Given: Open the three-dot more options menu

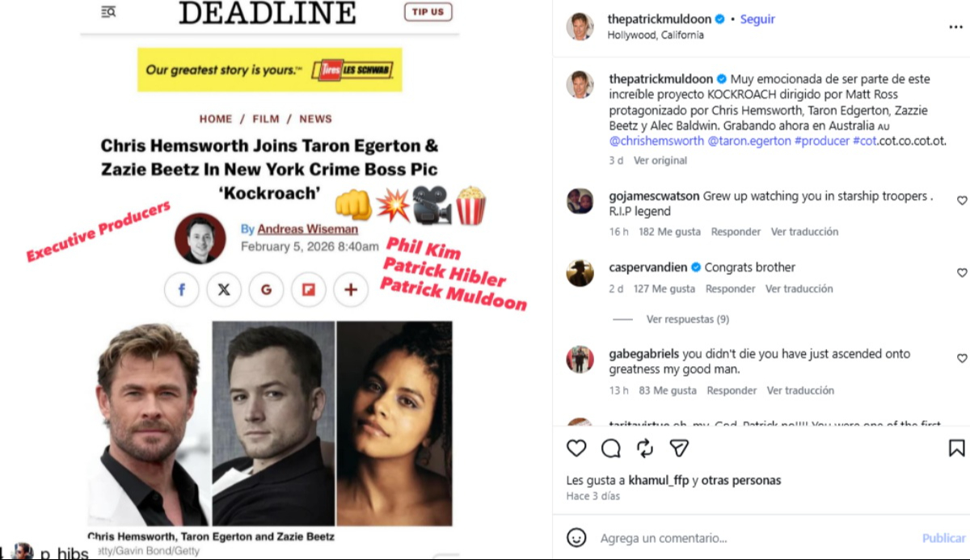Looking at the screenshot, I should [955, 27].
